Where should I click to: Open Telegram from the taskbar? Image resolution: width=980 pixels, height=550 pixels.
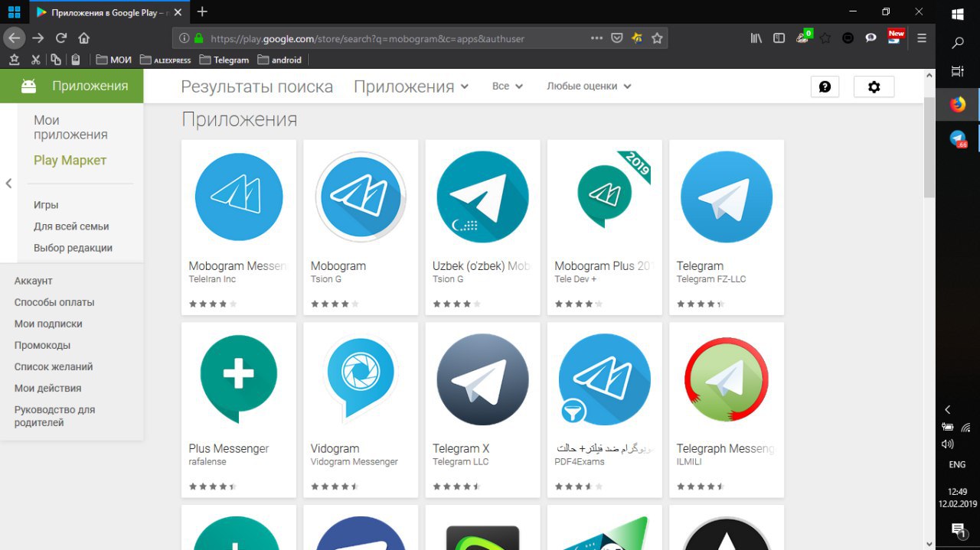[958, 139]
